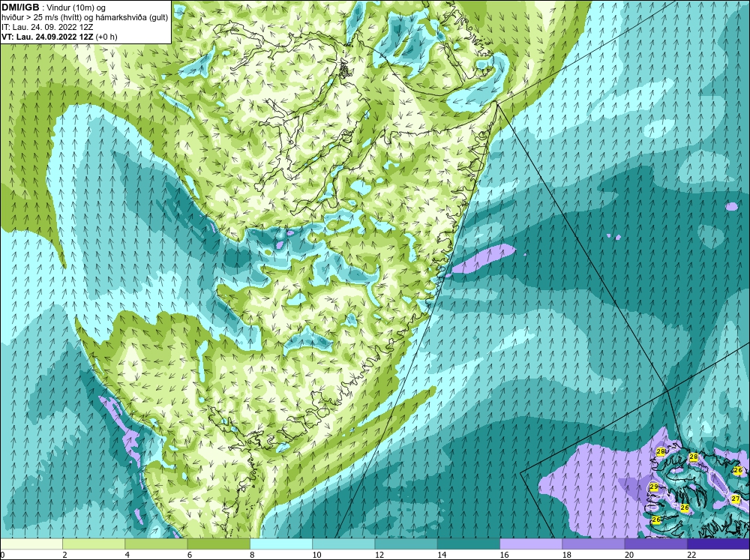Click the legend scale value 6

pyautogui.click(x=190, y=555)
